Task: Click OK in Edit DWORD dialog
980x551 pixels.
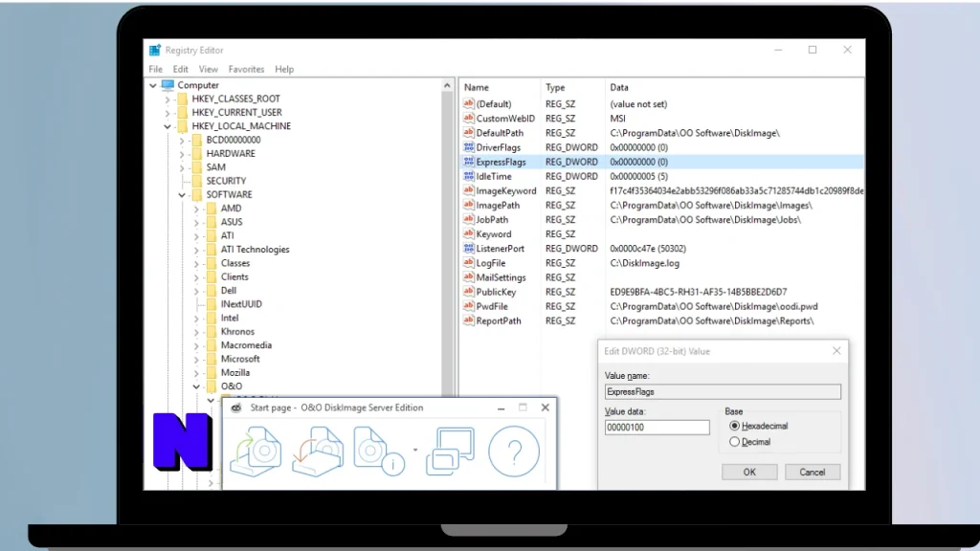Action: (x=749, y=473)
